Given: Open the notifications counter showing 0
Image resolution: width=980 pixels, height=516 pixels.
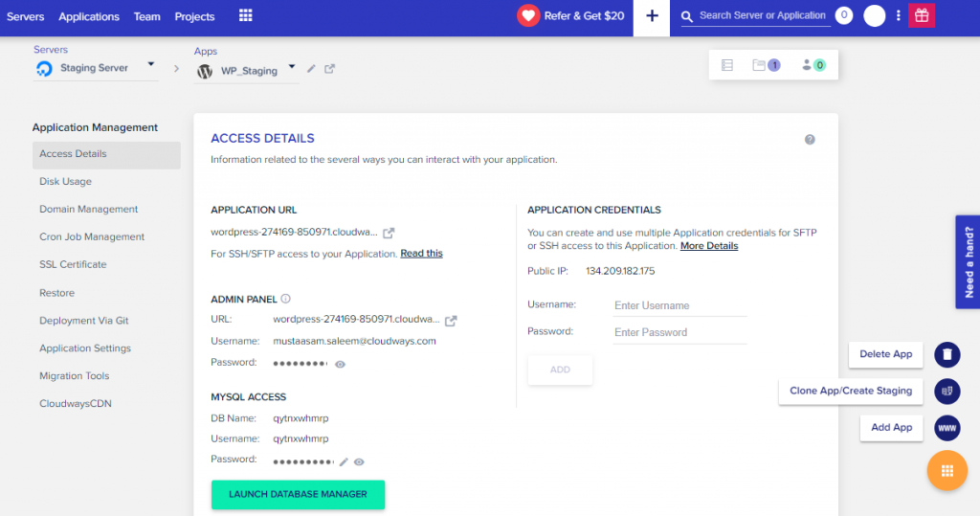Looking at the screenshot, I should coord(844,15).
